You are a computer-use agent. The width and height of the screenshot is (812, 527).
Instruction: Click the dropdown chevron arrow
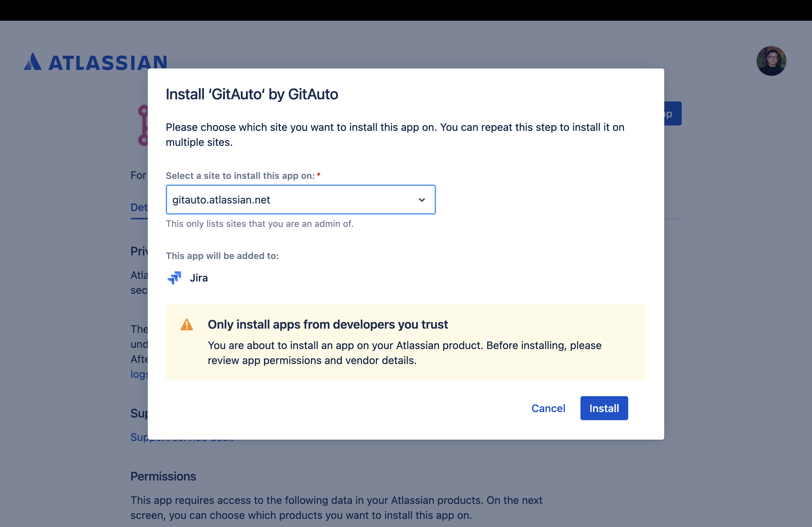click(x=422, y=200)
